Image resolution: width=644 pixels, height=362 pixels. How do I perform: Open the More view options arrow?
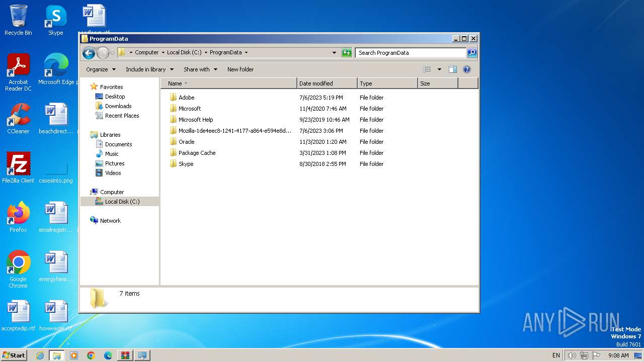(439, 69)
